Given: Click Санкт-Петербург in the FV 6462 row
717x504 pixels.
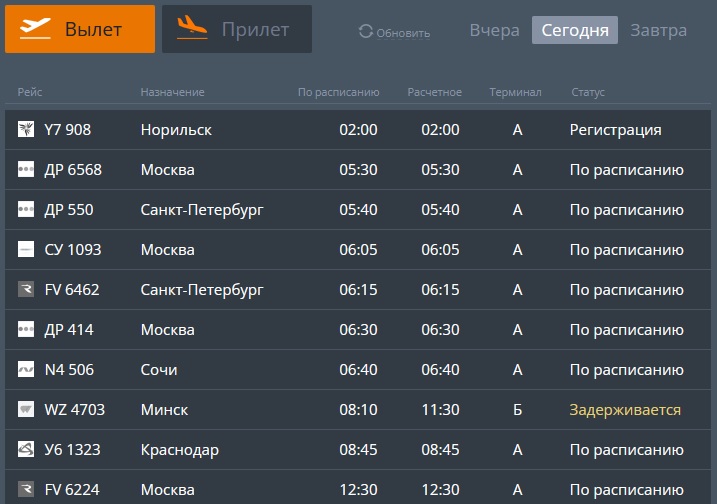Looking at the screenshot, I should (x=202, y=290).
